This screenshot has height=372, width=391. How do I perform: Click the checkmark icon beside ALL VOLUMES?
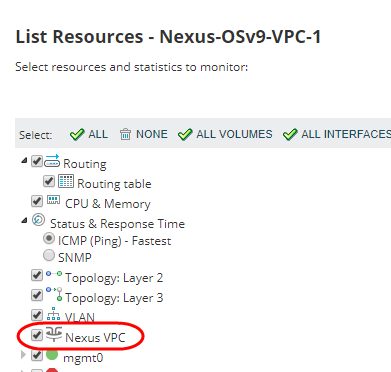(x=185, y=134)
